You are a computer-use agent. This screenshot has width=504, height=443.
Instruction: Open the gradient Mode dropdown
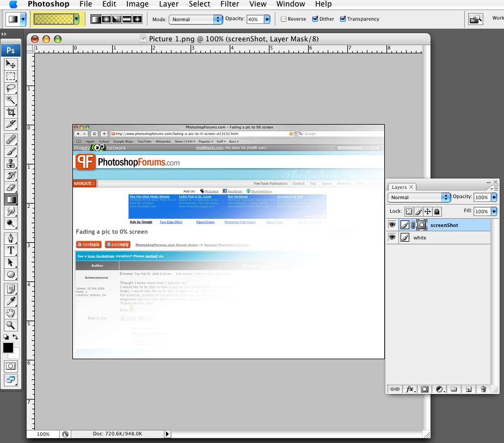pos(195,19)
